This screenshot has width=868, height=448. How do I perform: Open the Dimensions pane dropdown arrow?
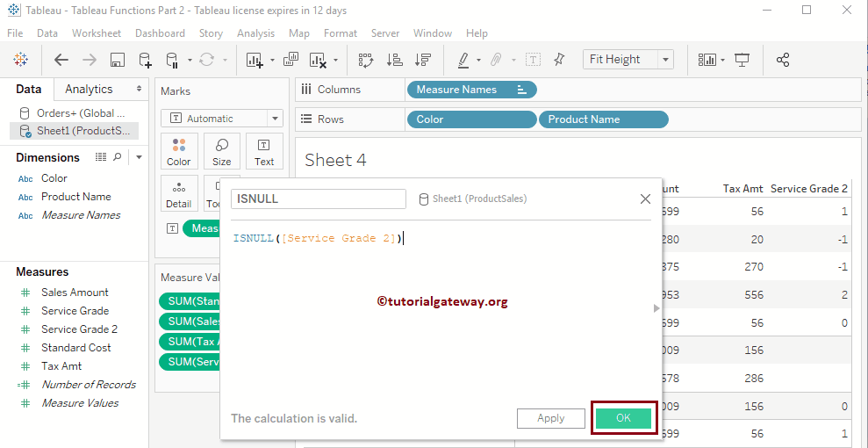[139, 157]
